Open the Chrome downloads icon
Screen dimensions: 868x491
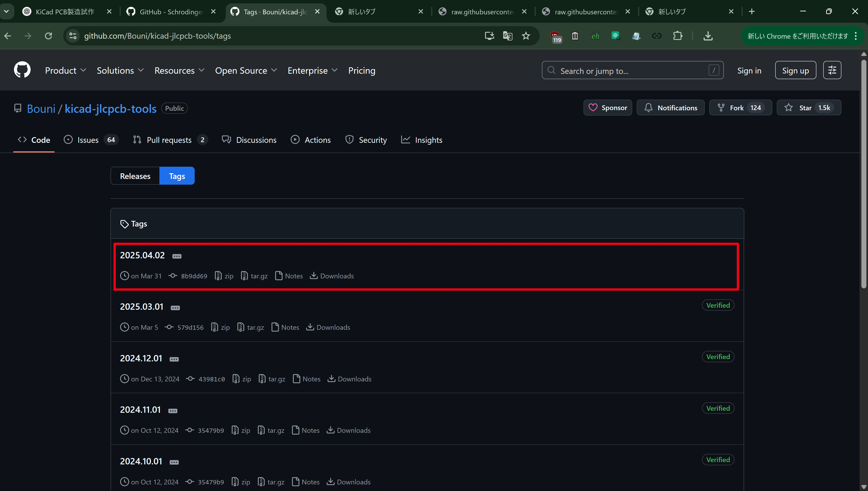pyautogui.click(x=708, y=36)
